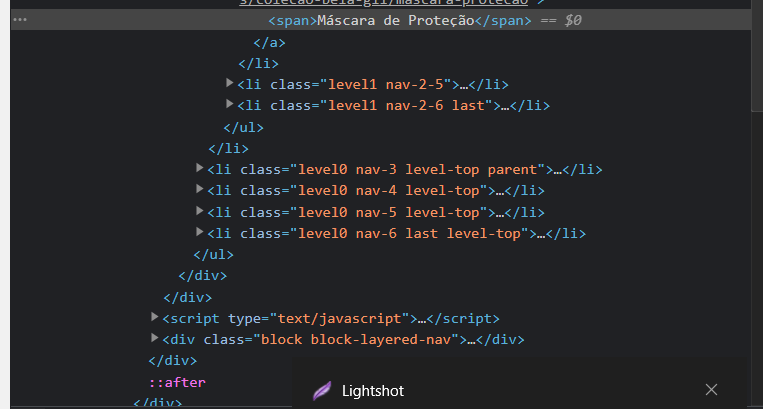
Task: Expand the script text/javascript element
Action: 155,317
